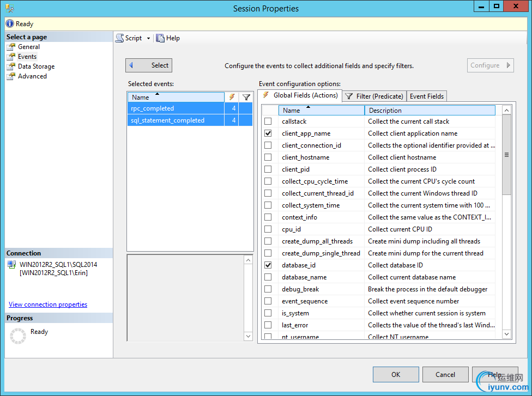Click the global fields scrollbar thumb
Viewport: 532px width, 396px height.
(506, 155)
